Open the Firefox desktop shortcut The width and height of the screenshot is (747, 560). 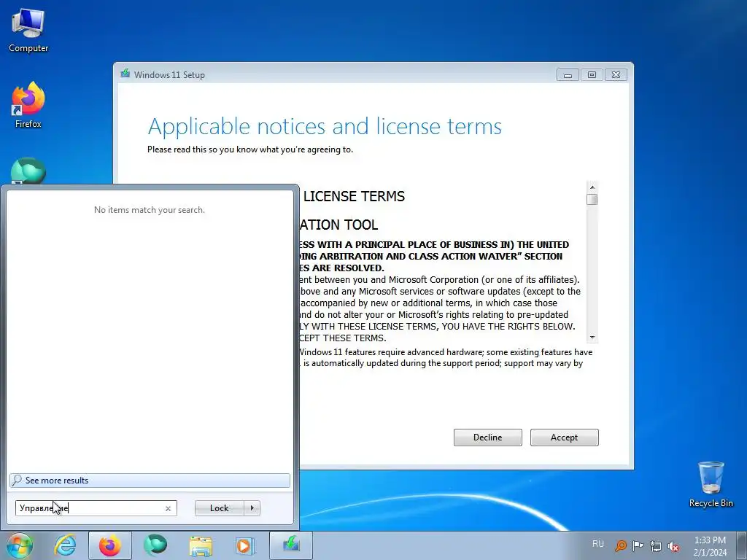click(x=28, y=105)
